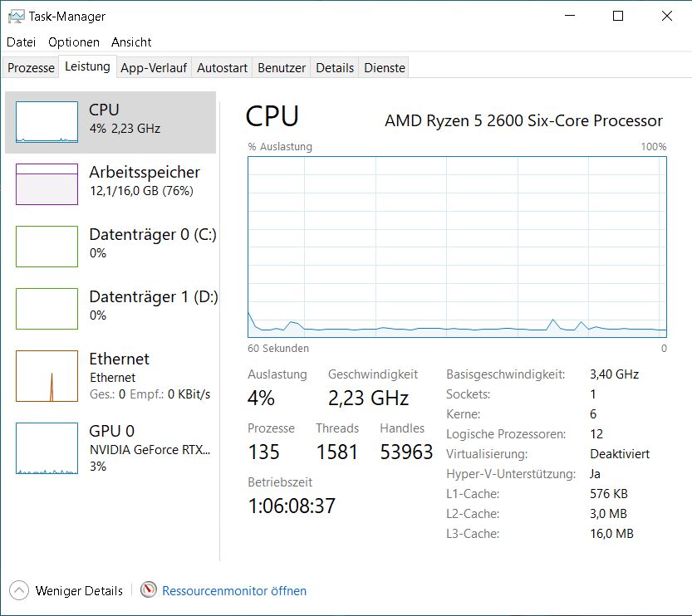Select Datenträger 1 (D:) disk thumbnail
Viewport: 692px width, 616px height.
coord(47,308)
